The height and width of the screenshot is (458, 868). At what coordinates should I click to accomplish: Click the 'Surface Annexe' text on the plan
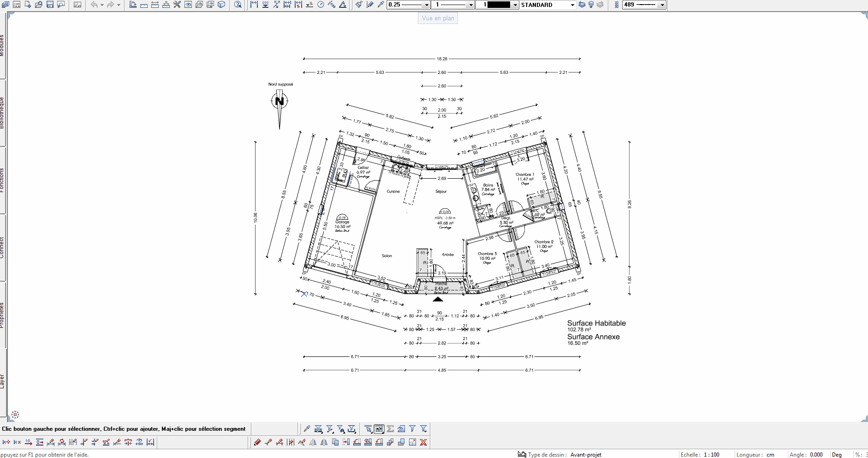(x=593, y=337)
